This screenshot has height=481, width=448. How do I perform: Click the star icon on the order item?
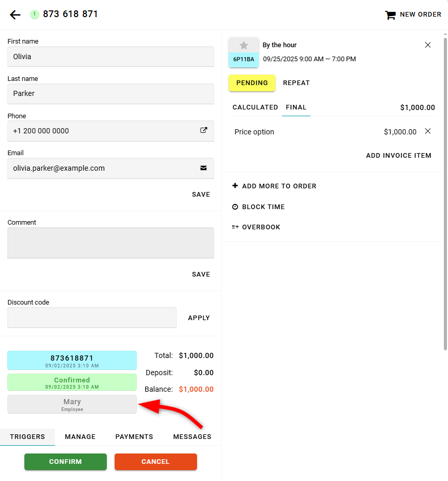pos(244,46)
